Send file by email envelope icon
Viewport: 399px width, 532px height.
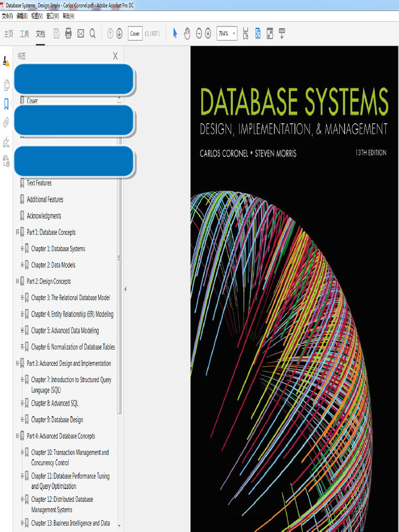click(x=81, y=34)
